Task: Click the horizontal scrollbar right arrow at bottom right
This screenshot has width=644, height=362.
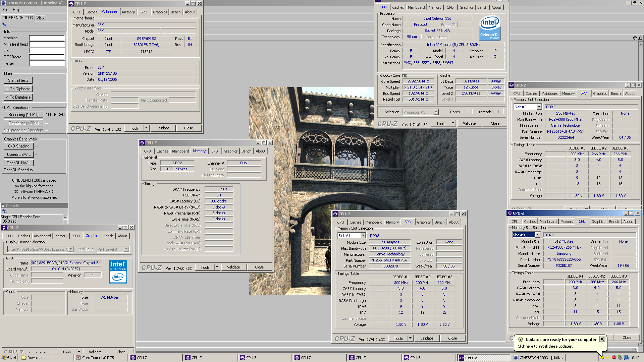Action: tap(635, 349)
